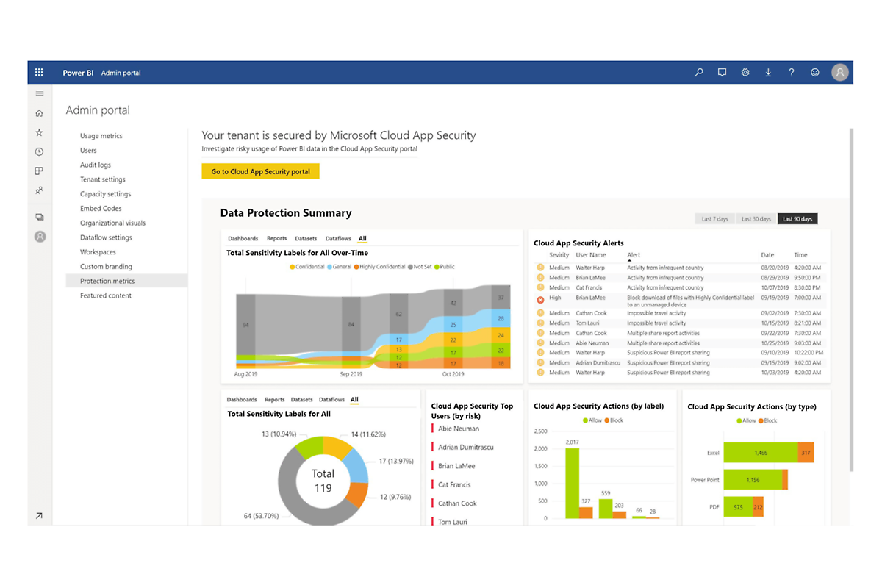
Task: Click the green Excel bar labeled 1,466
Action: pos(761,453)
